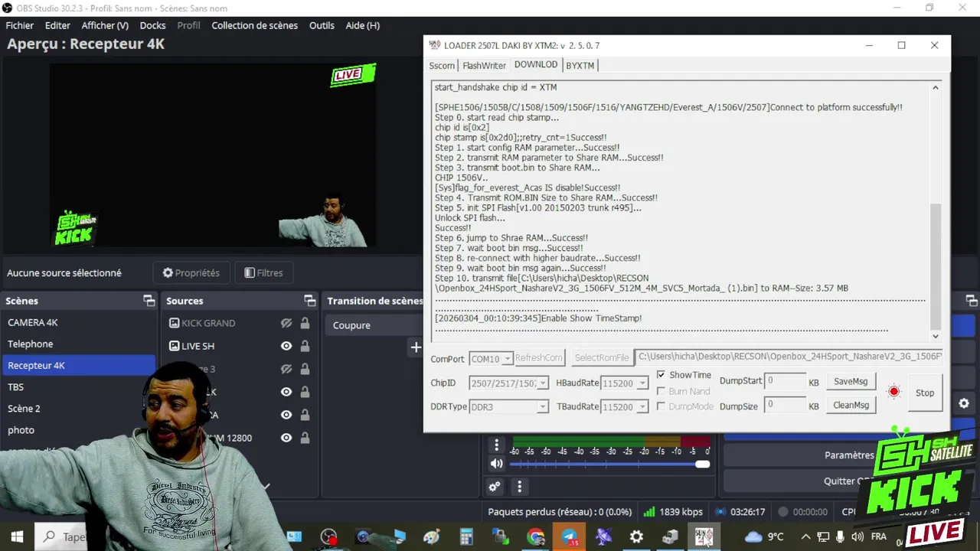Show the hidden KICK GRAND source
Viewport: 980px width, 551px height.
286,323
